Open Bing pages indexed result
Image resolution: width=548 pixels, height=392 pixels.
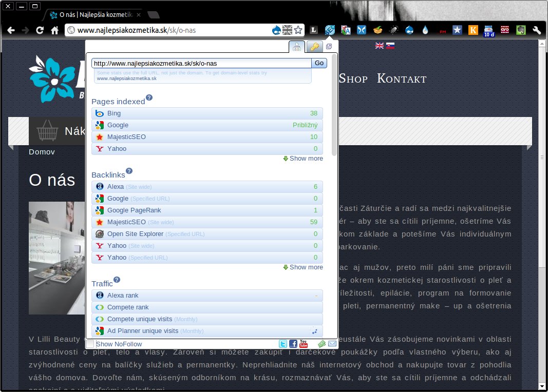point(207,113)
